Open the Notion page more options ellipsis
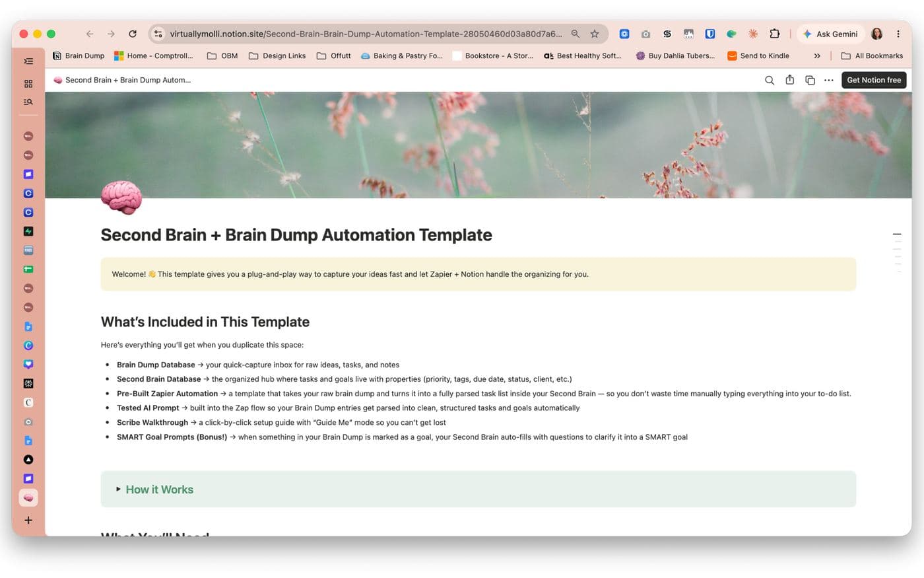Screen dimensions: 924x578 pos(829,80)
